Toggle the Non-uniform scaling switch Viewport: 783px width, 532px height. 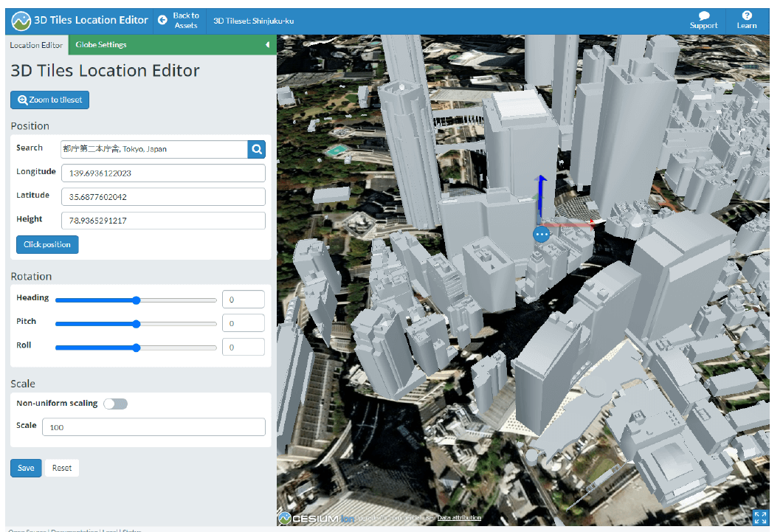click(x=115, y=404)
